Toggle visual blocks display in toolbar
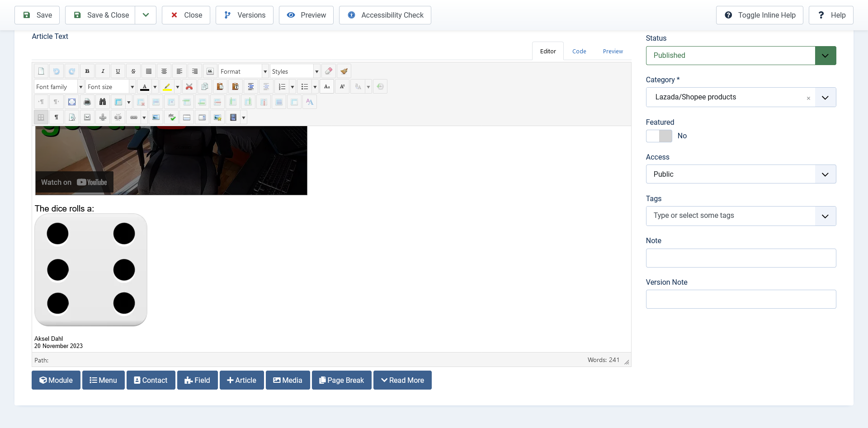 (41, 118)
